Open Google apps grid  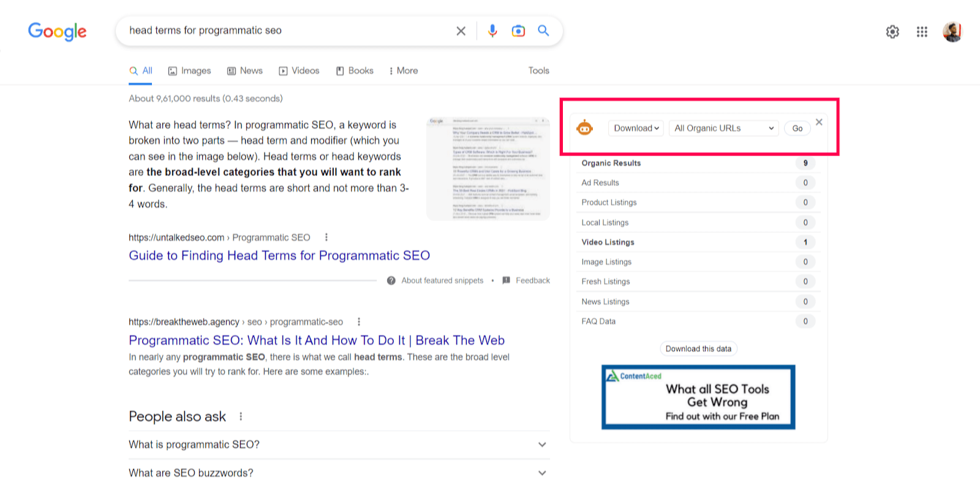[x=922, y=32]
